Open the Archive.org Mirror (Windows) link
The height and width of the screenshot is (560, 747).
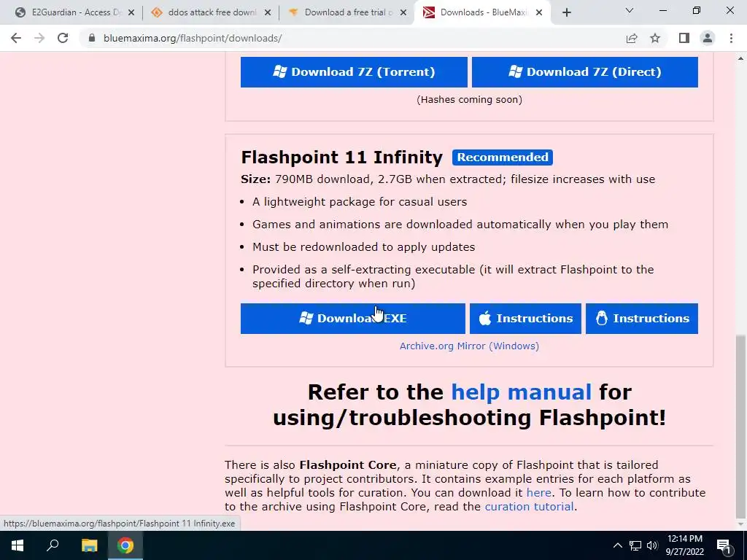(x=469, y=346)
